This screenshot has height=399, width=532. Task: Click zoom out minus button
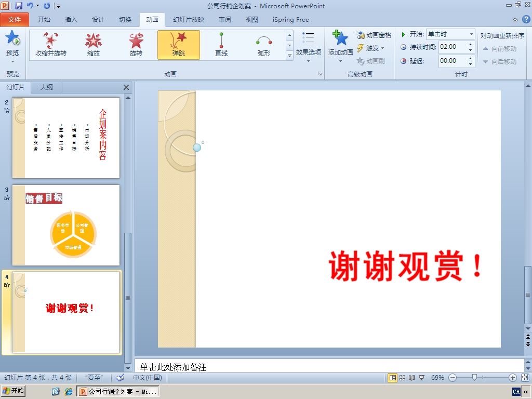(x=453, y=378)
